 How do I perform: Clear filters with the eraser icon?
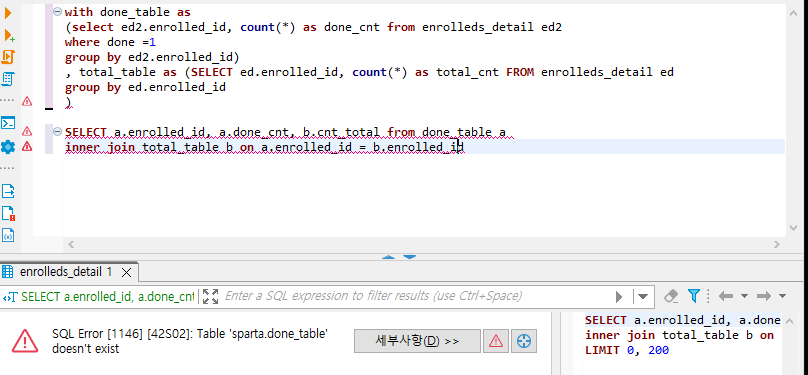coord(670,296)
